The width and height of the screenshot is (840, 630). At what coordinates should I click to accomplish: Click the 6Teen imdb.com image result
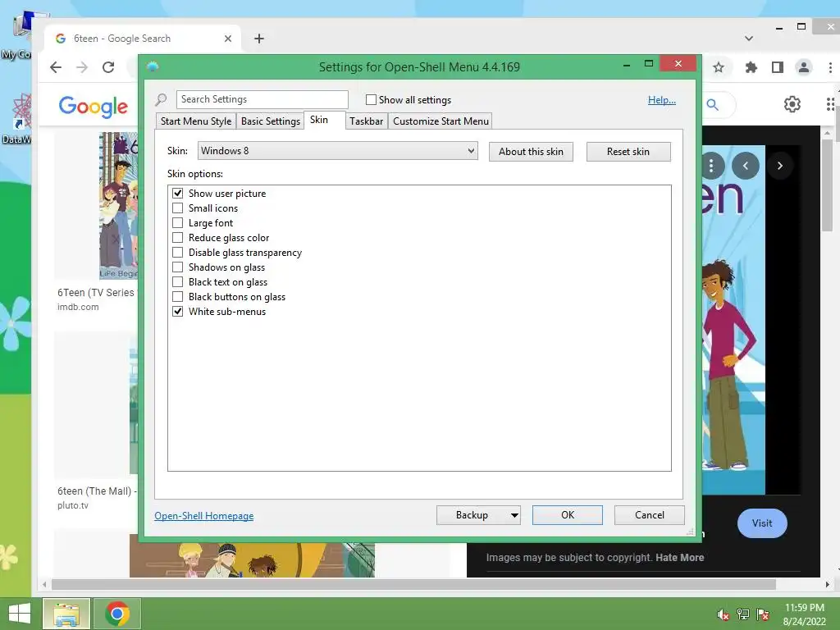[97, 222]
